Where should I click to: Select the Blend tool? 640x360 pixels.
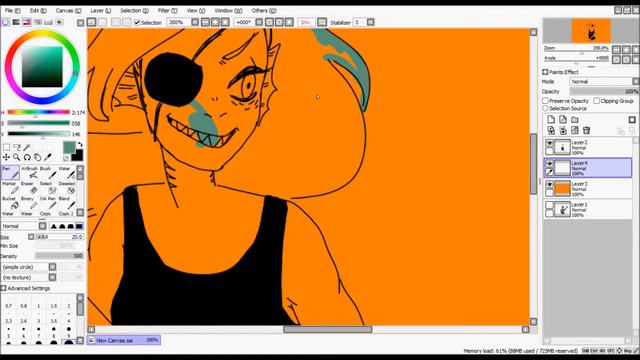(67, 203)
